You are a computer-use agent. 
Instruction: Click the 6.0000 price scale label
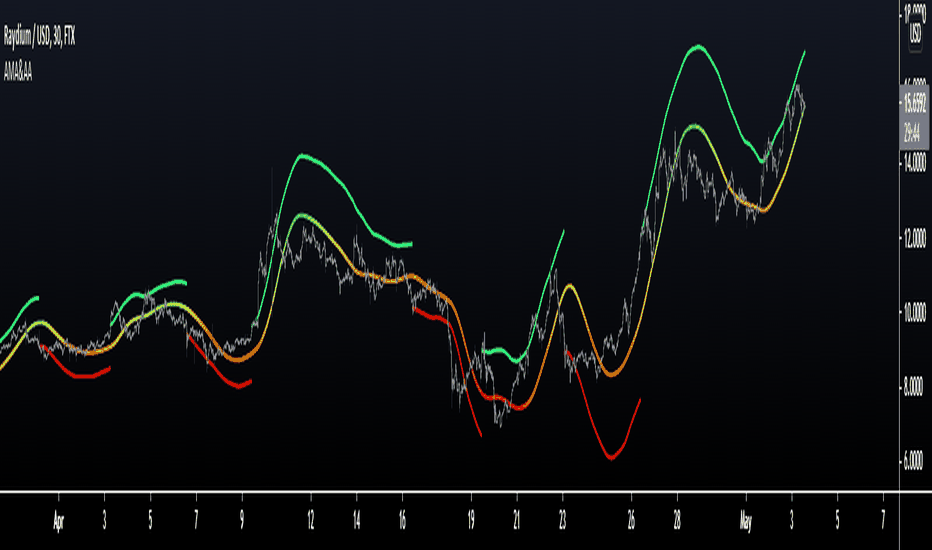[914, 460]
